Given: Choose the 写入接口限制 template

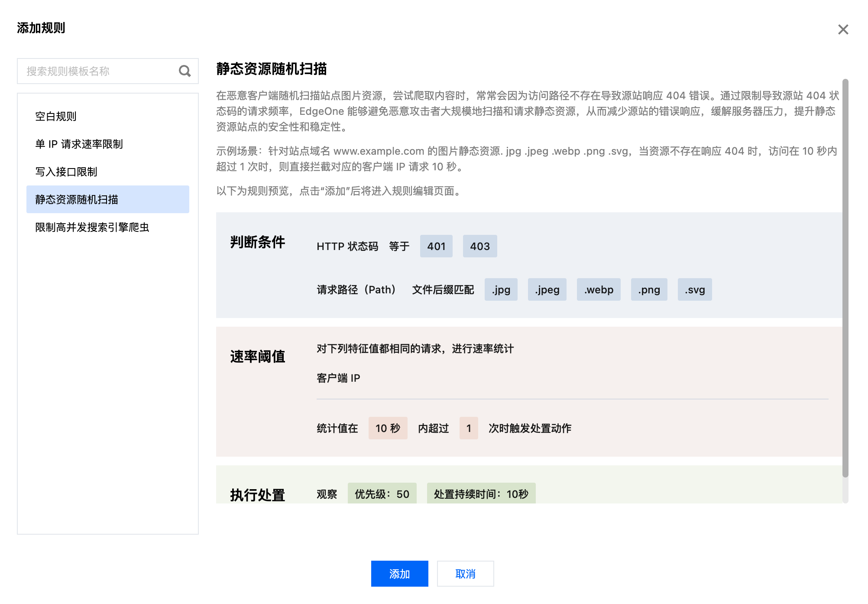Looking at the screenshot, I should coord(66,172).
